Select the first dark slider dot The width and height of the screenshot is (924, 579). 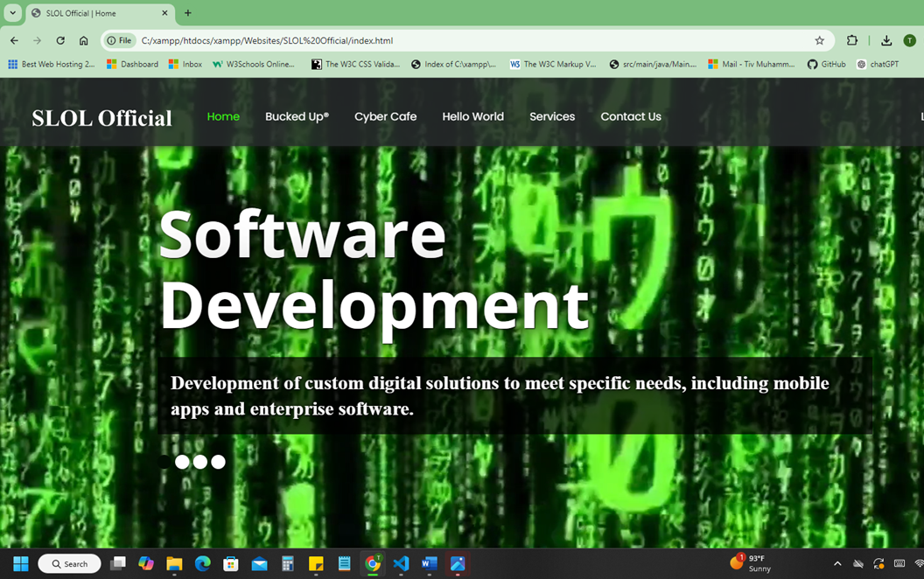pyautogui.click(x=164, y=462)
